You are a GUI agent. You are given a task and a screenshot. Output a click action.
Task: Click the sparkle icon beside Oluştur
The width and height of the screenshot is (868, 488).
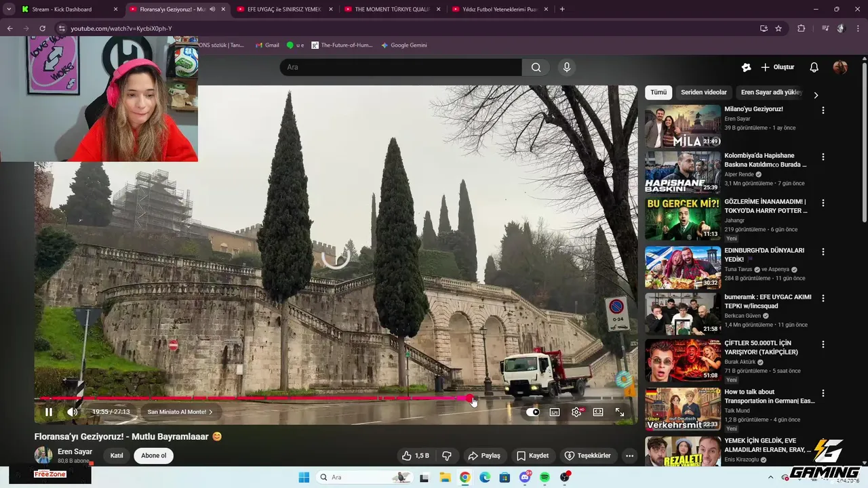click(x=746, y=67)
